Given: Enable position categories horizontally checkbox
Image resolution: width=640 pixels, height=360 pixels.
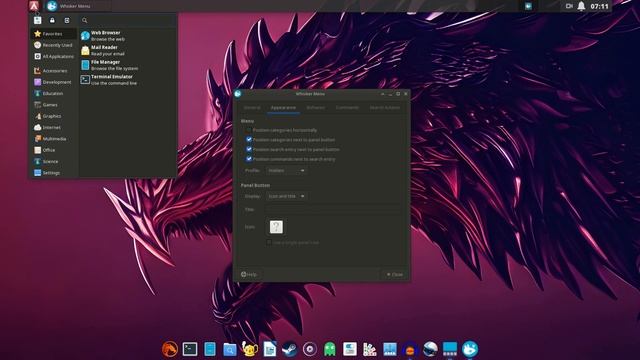Looking at the screenshot, I should (x=249, y=130).
